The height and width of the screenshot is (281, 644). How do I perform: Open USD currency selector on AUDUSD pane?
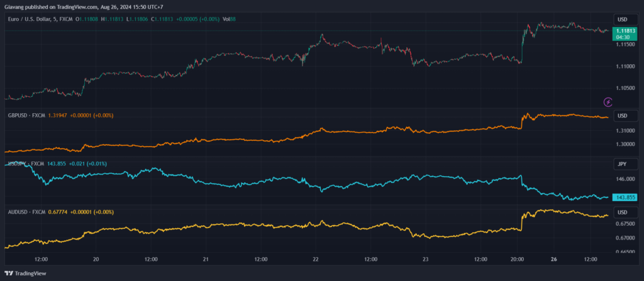point(623,212)
